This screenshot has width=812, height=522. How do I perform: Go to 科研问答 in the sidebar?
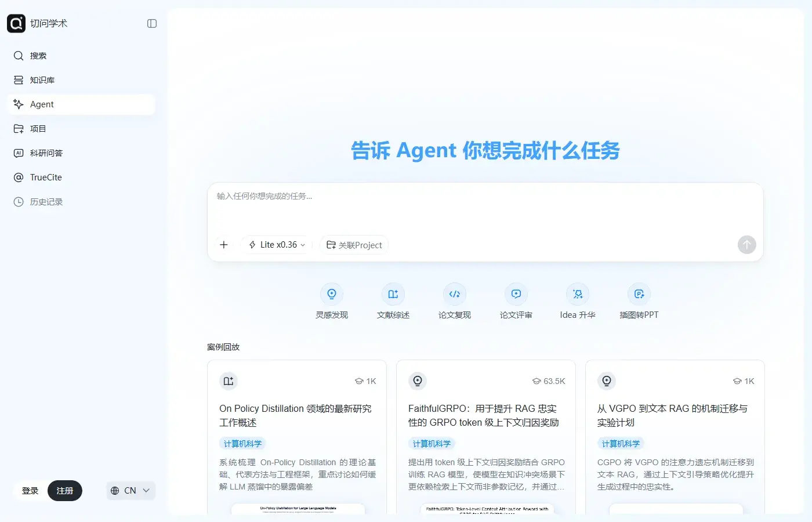click(x=82, y=153)
